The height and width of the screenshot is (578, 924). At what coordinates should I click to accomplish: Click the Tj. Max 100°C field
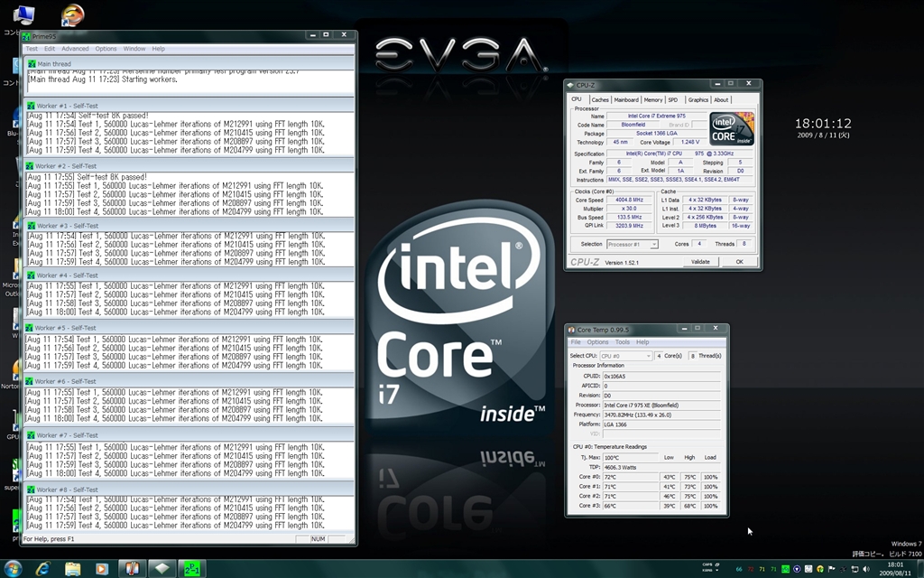tap(631, 457)
